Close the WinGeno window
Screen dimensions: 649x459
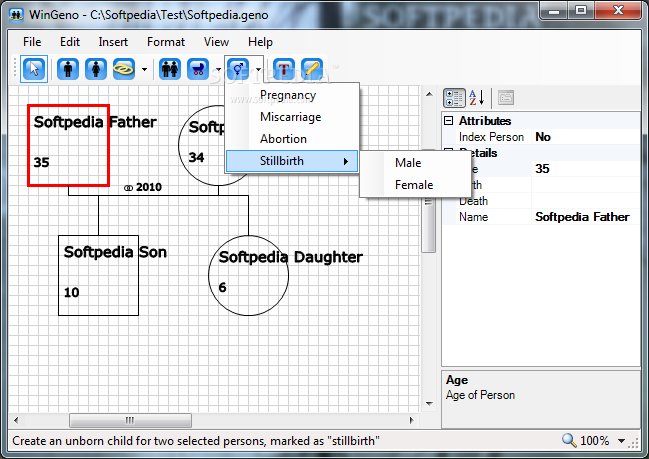tap(618, 10)
